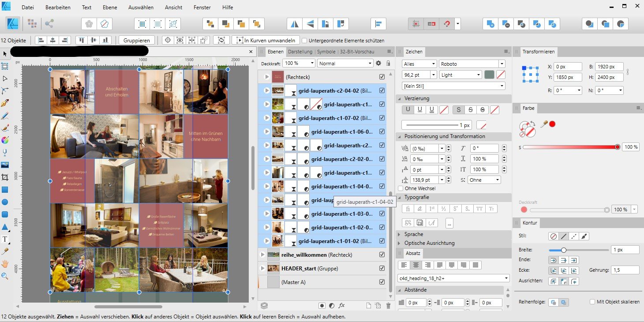Adjust the Breite stroke width slider
Viewport: 644px width, 322px height.
(578, 250)
